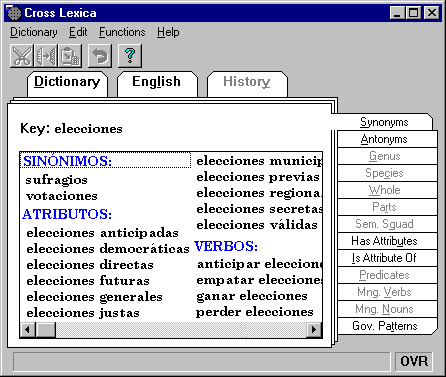446x377 pixels.
Task: Click the Key field showing elecciones
Action: pyautogui.click(x=88, y=129)
